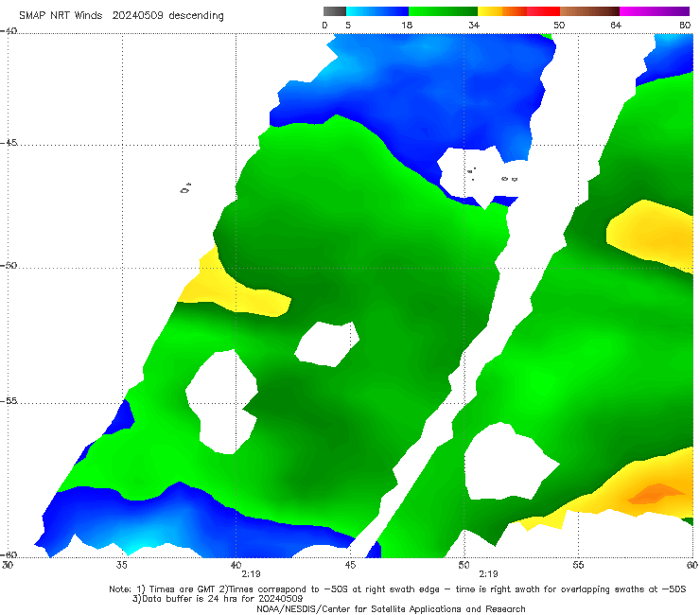Click the title "SMAP NRT Winds 20240509 descending"

click(121, 16)
